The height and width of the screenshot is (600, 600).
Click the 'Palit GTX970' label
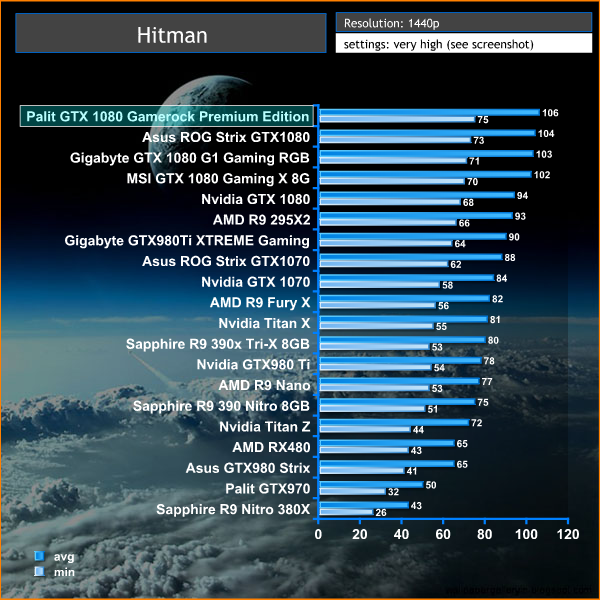pos(268,489)
